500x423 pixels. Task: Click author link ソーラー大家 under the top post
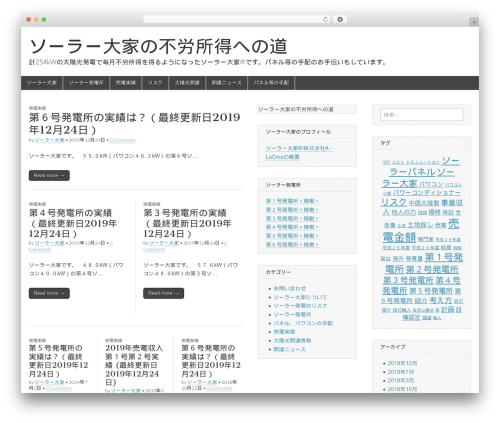click(x=49, y=140)
